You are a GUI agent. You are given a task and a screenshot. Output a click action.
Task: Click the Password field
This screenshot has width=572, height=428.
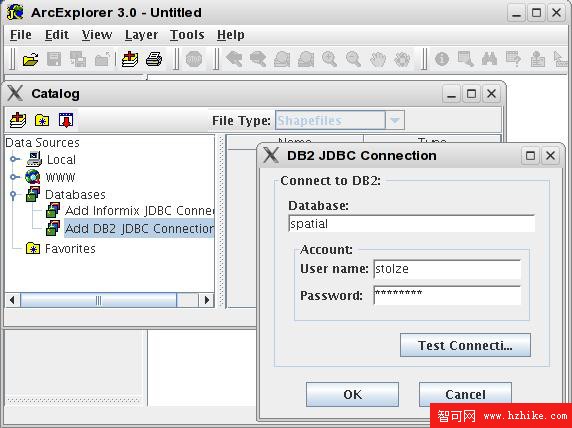[447, 295]
